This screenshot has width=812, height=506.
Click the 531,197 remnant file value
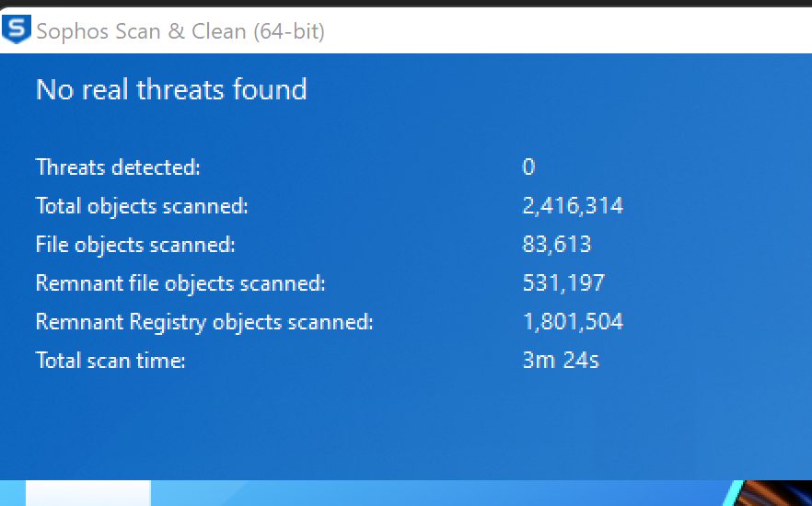coord(563,283)
